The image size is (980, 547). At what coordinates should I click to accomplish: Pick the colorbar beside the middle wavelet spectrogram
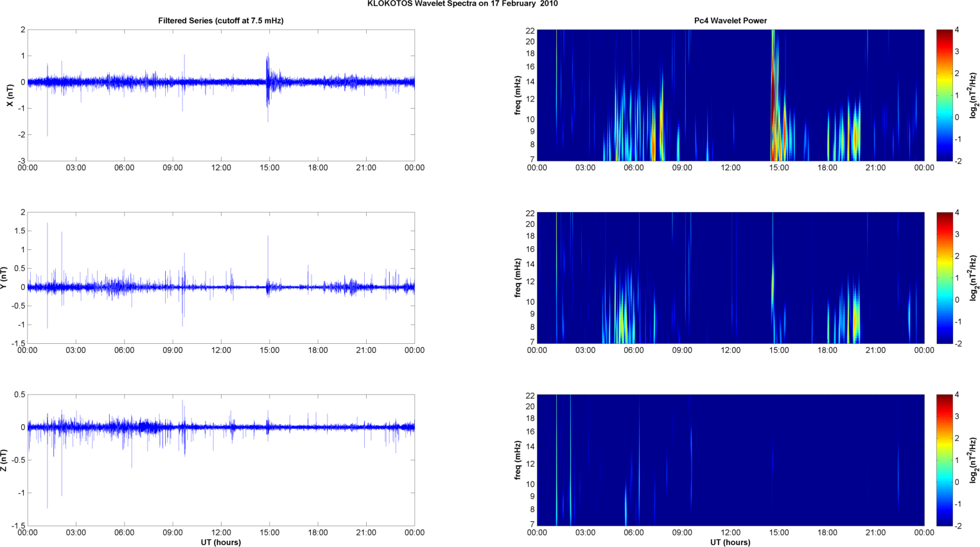[x=944, y=278]
